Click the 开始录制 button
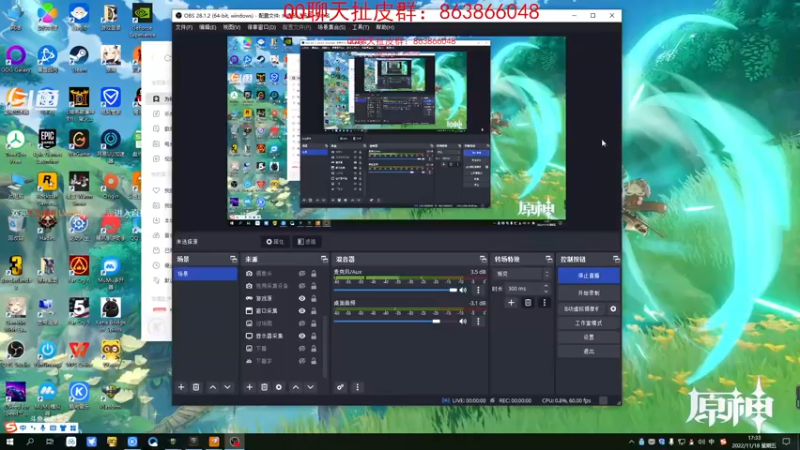Screen dimensions: 800x450 589,293
